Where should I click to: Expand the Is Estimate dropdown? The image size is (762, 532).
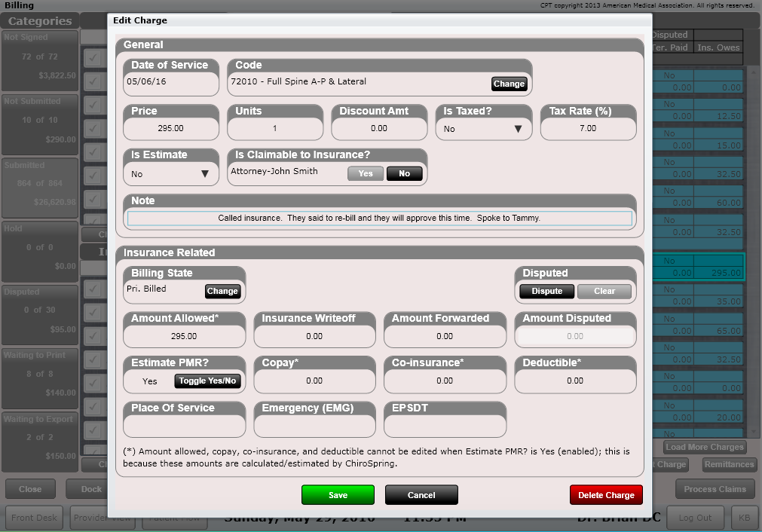click(x=171, y=173)
